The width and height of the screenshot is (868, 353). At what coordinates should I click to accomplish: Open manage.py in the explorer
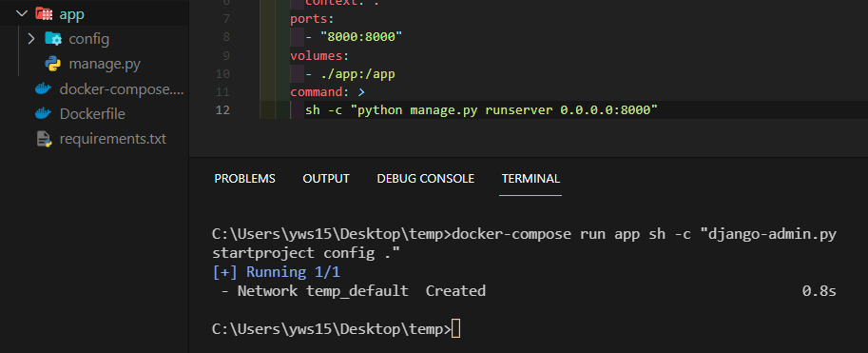point(104,65)
